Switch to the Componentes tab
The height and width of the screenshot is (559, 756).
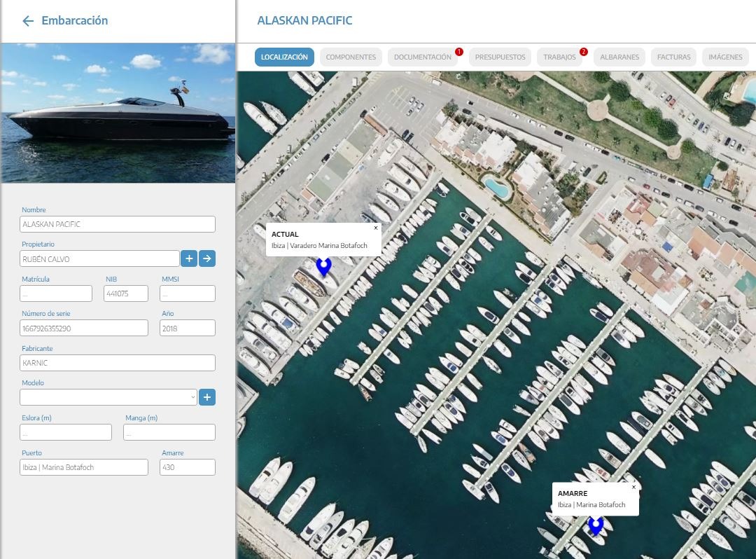point(351,57)
